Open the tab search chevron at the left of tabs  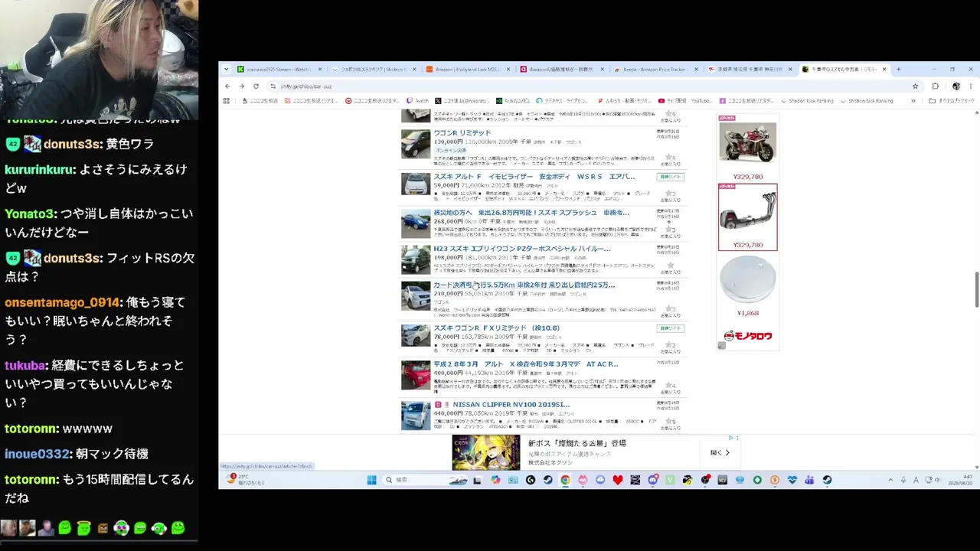point(226,69)
